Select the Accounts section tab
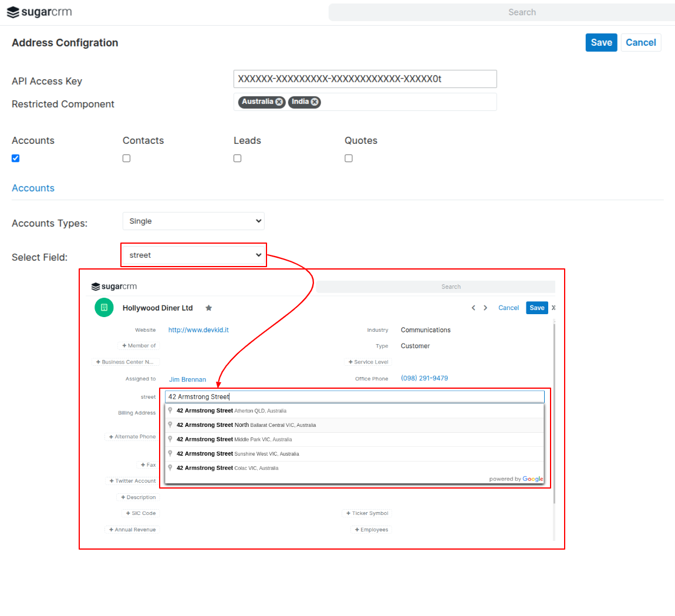 pos(33,188)
